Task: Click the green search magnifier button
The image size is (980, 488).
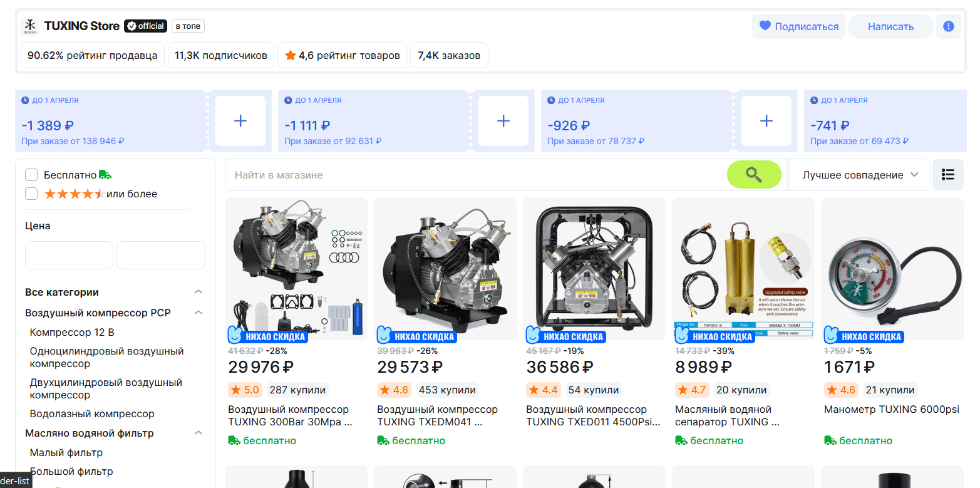Action: [x=754, y=175]
